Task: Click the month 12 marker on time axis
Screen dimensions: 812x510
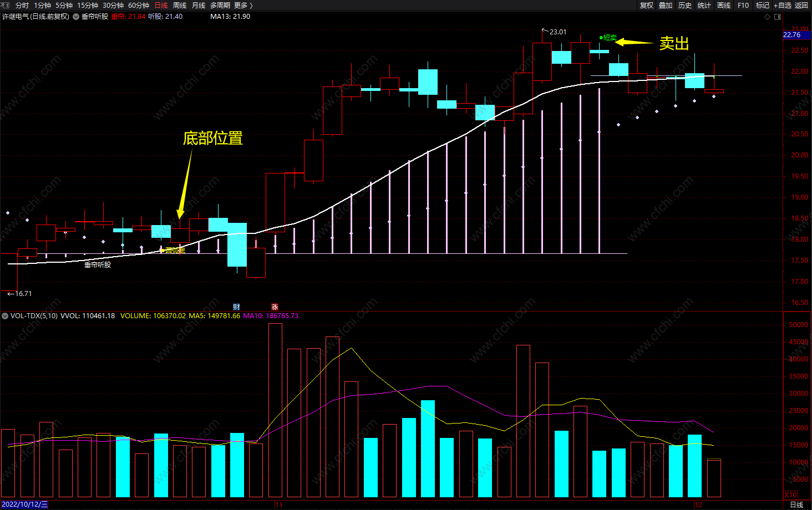Action: [698, 505]
